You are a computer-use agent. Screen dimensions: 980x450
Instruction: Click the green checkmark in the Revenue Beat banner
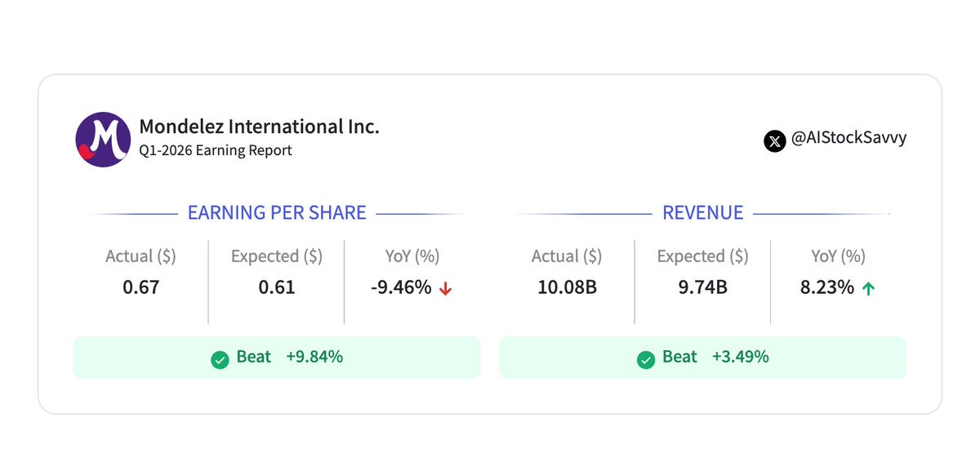click(x=645, y=359)
